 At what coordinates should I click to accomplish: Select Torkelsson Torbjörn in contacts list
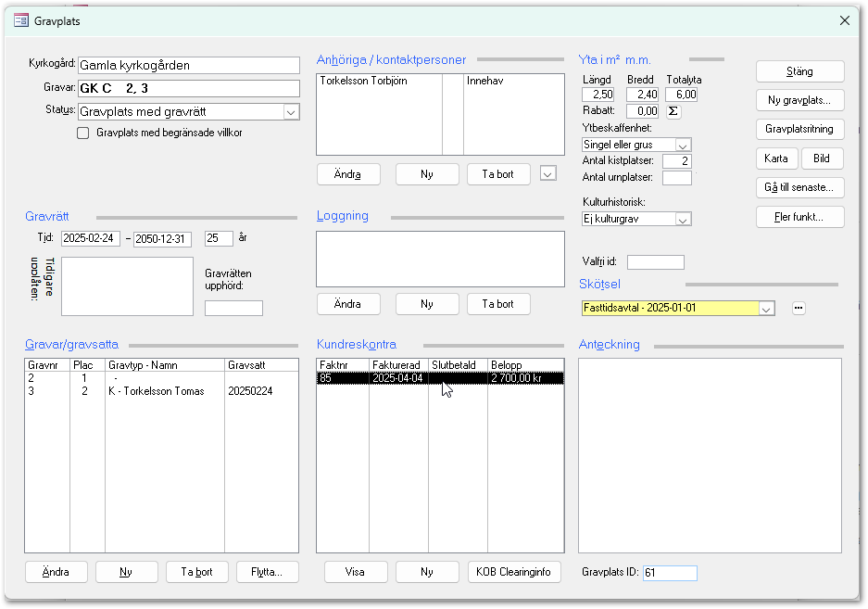tap(364, 81)
